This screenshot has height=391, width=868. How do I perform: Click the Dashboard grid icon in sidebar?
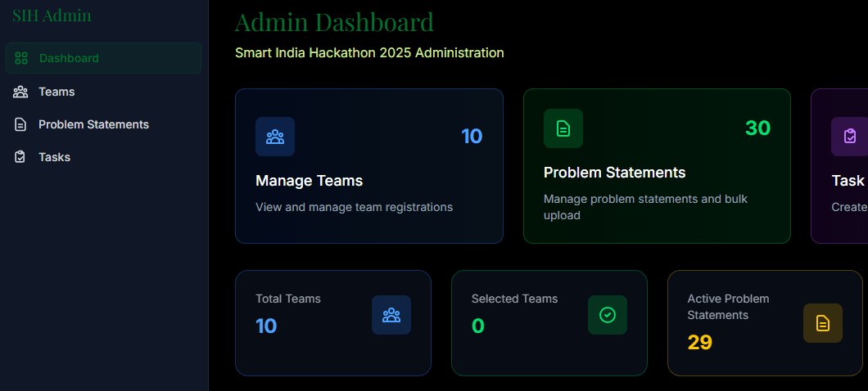point(21,58)
